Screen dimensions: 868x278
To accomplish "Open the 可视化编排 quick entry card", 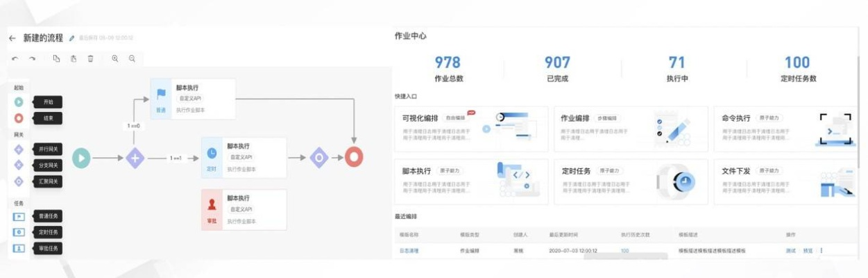I will pos(470,129).
